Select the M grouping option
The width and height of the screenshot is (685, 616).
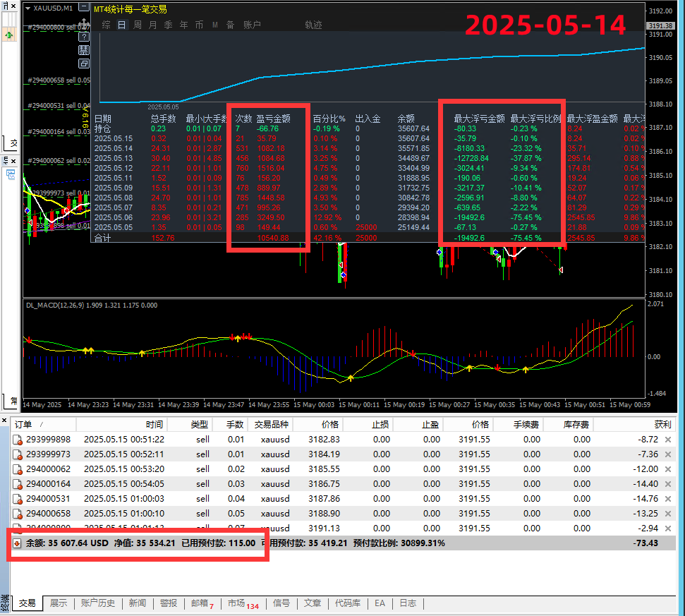point(215,25)
